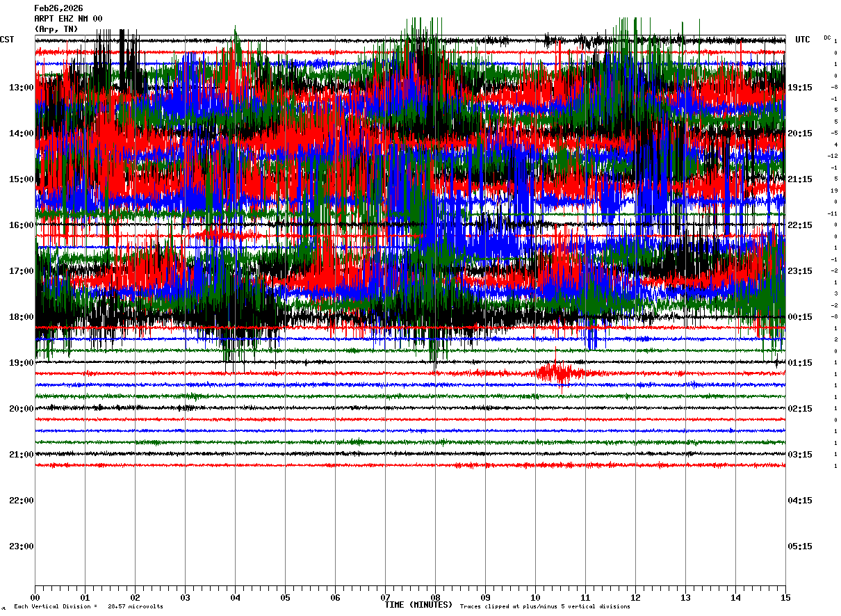Click the 12 minute axis tick label
Viewport: 841px width, 616px height.
pos(635,597)
